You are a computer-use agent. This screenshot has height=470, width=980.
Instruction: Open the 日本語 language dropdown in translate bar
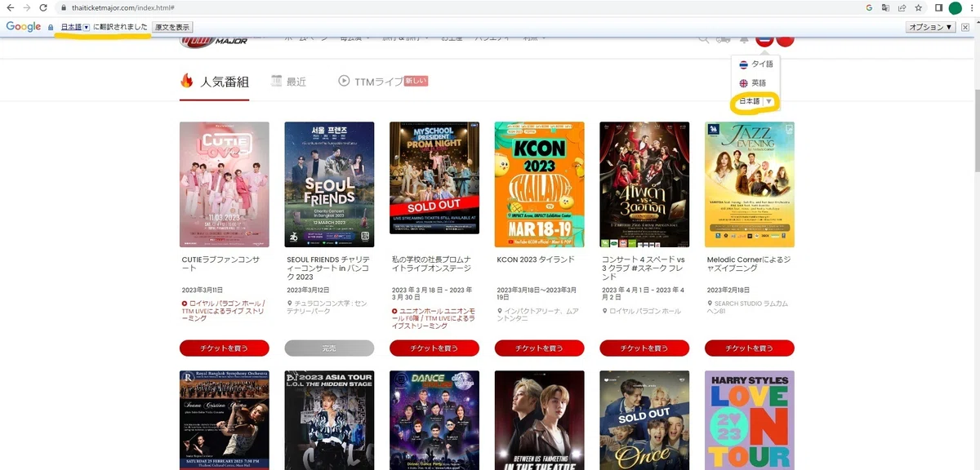click(75, 27)
